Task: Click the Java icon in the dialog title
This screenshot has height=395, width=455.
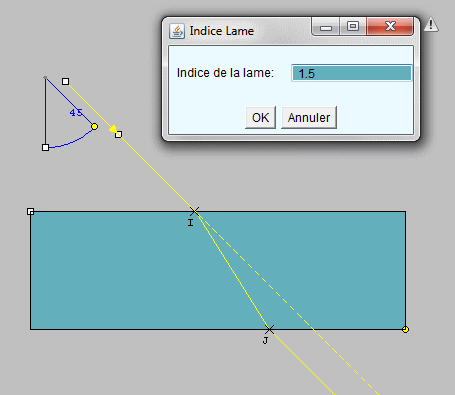Action: [x=177, y=31]
